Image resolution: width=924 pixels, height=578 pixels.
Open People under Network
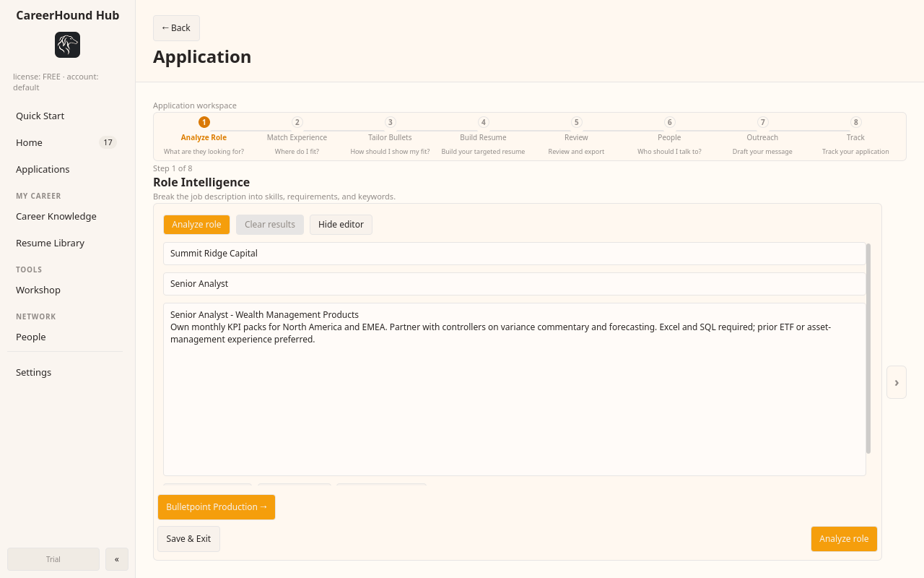[65, 337]
